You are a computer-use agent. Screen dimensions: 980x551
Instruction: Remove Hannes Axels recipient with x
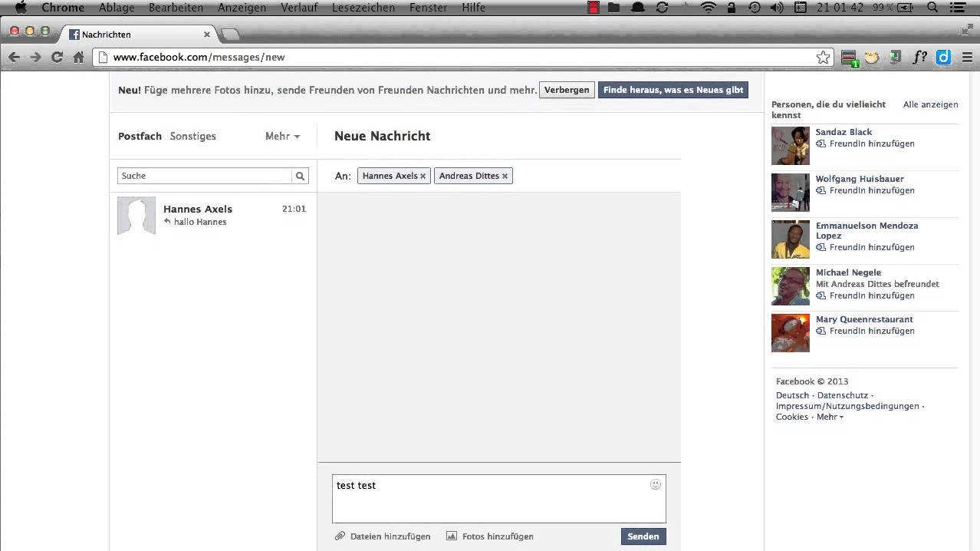[423, 177]
